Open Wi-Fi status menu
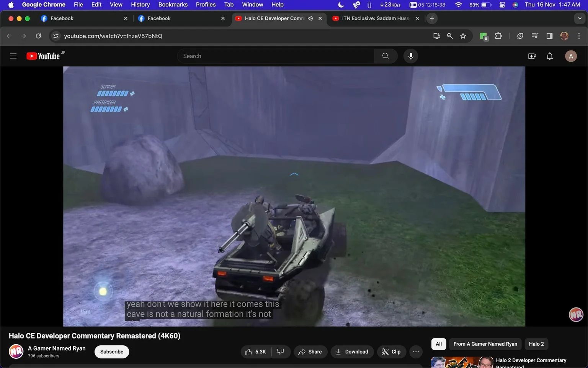Screen dimensions: 588x368 point(458,5)
